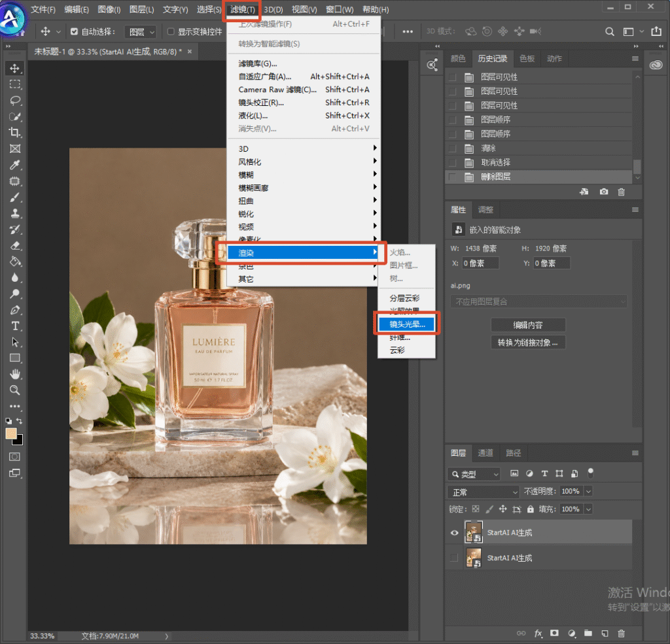This screenshot has height=644, width=670.
Task: Click the W width field 1438 像素
Action: tap(482, 248)
